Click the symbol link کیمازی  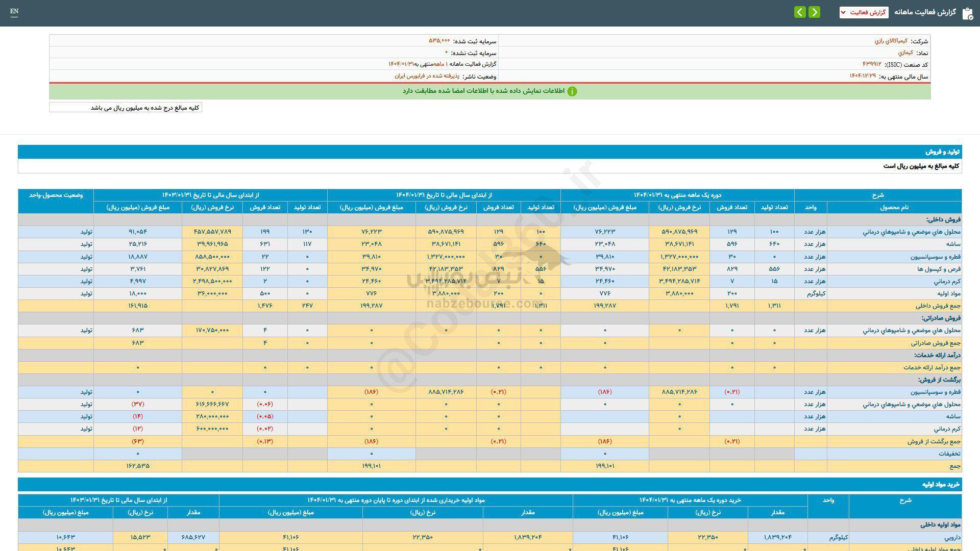(x=905, y=53)
